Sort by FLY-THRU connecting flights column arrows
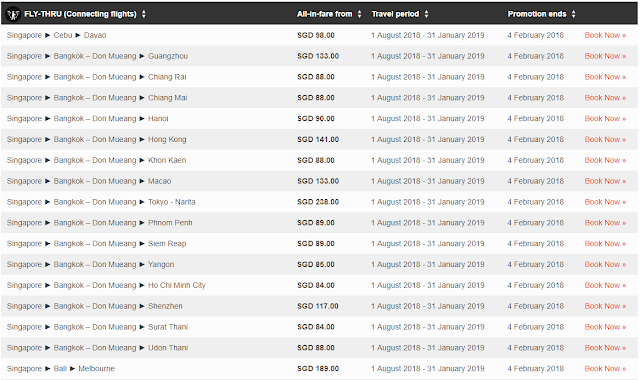 143,14
